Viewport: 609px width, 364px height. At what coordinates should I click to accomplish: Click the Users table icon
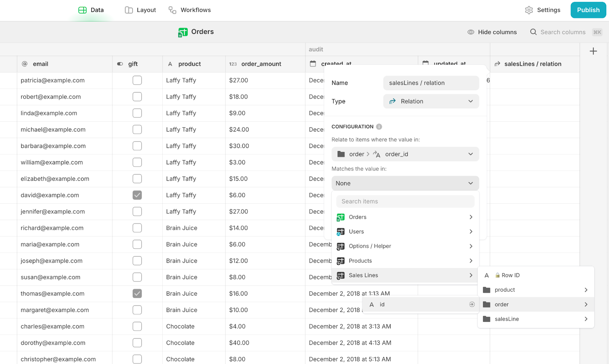(341, 232)
